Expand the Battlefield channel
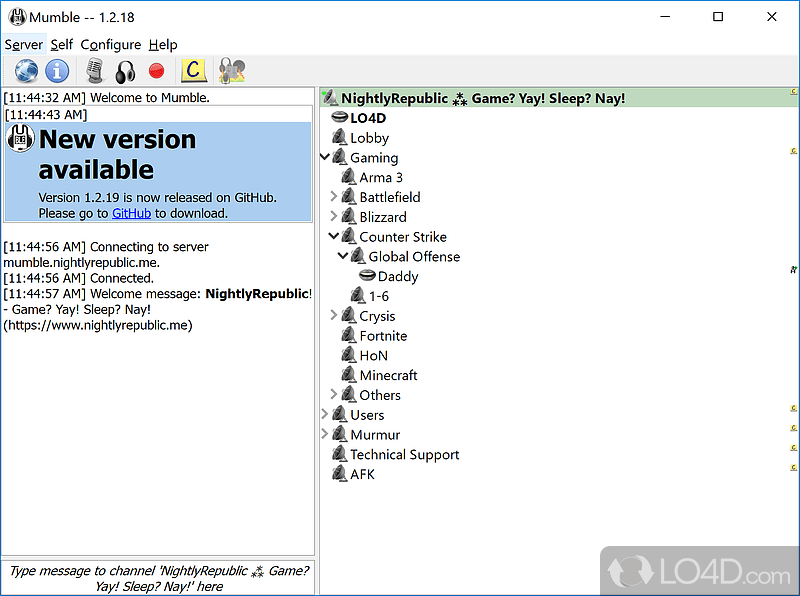 [x=334, y=196]
